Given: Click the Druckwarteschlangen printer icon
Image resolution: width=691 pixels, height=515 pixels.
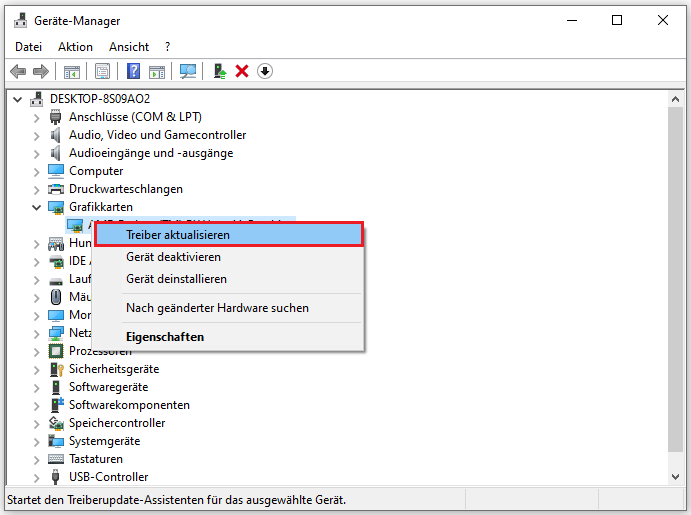Looking at the screenshot, I should (56, 189).
